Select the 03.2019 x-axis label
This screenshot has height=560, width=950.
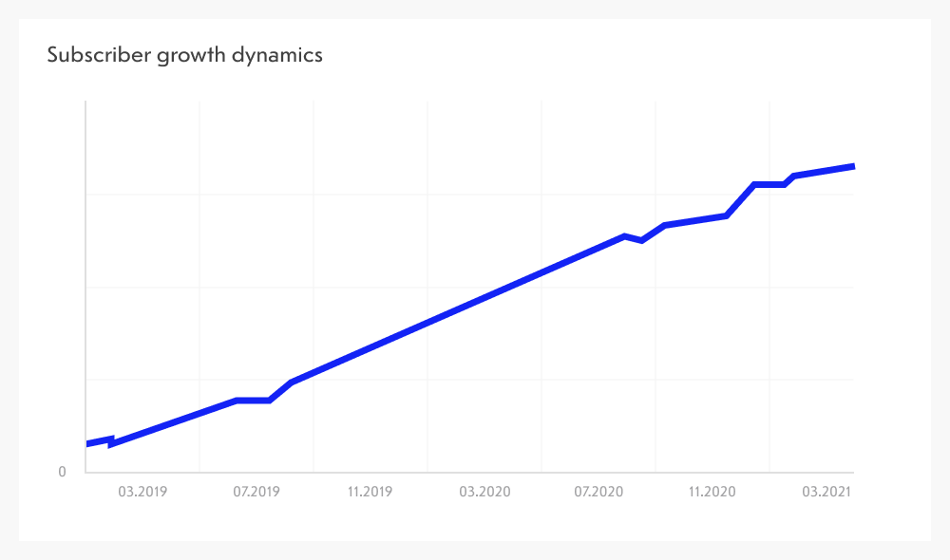142,492
